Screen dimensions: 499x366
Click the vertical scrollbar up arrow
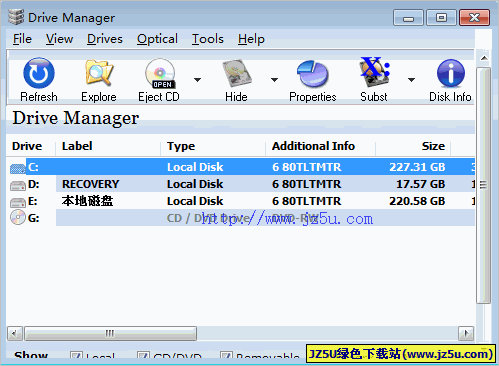(x=484, y=58)
